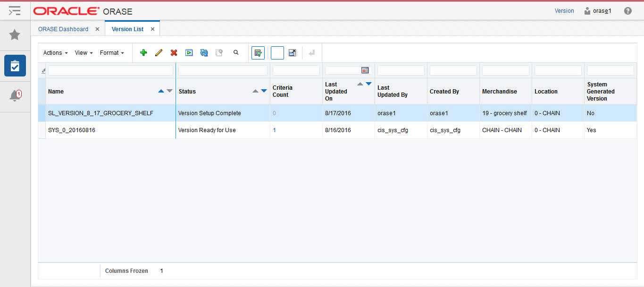This screenshot has width=644, height=287.
Task: Sort Name column descending
Action: pyautogui.click(x=170, y=91)
